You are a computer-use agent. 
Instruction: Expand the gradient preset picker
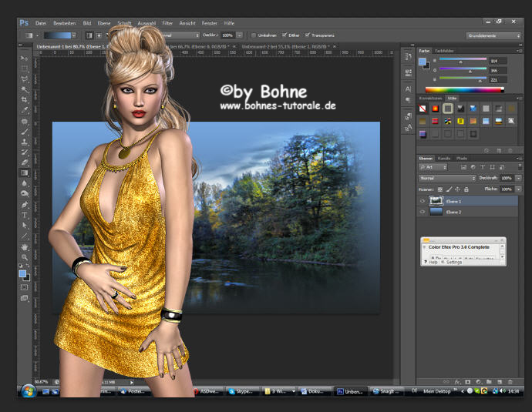pyautogui.click(x=73, y=35)
